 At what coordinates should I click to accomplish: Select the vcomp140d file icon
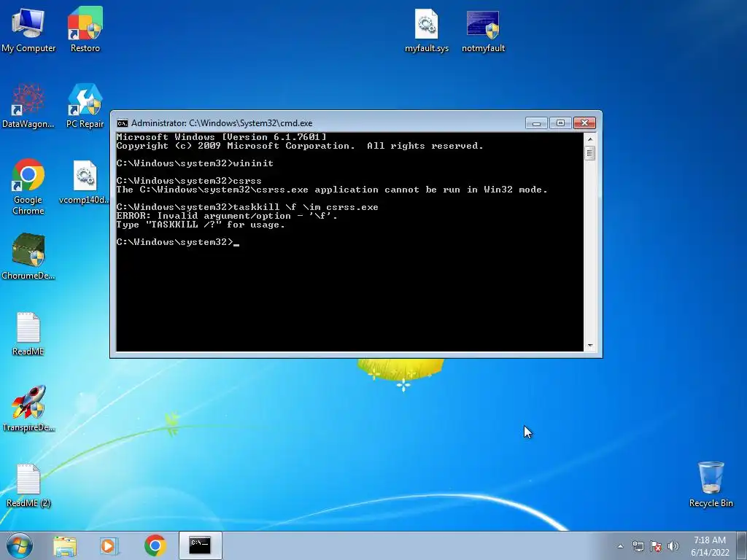[85, 182]
